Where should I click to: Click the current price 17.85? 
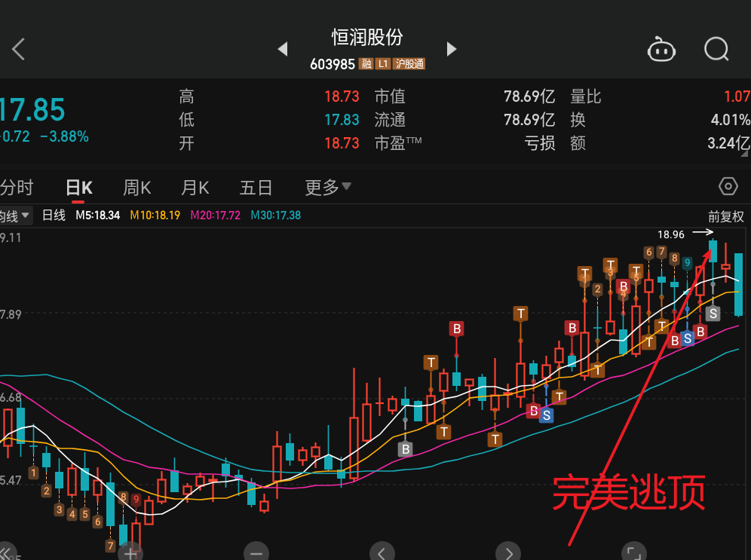pos(32,109)
